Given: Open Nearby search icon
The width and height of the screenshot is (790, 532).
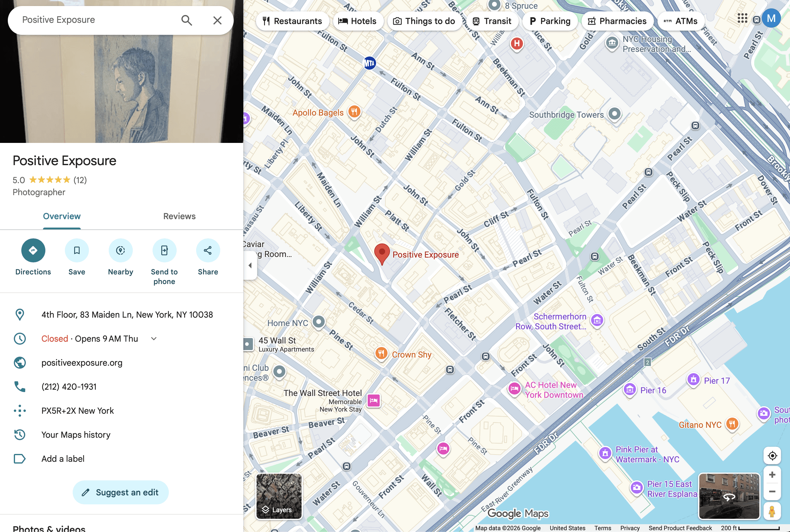Looking at the screenshot, I should click(x=120, y=250).
